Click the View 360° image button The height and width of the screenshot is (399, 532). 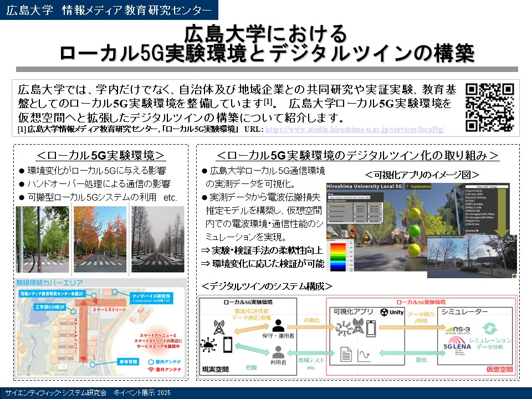click(487, 186)
